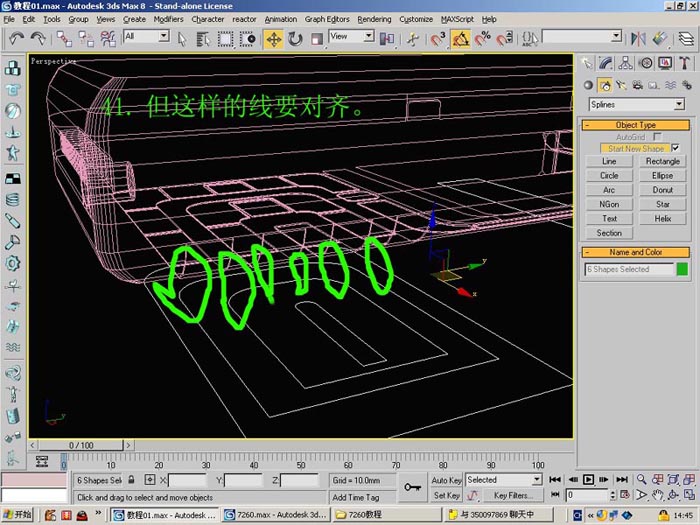
Task: Click the Zoom magnifier viewport control
Action: 642,479
